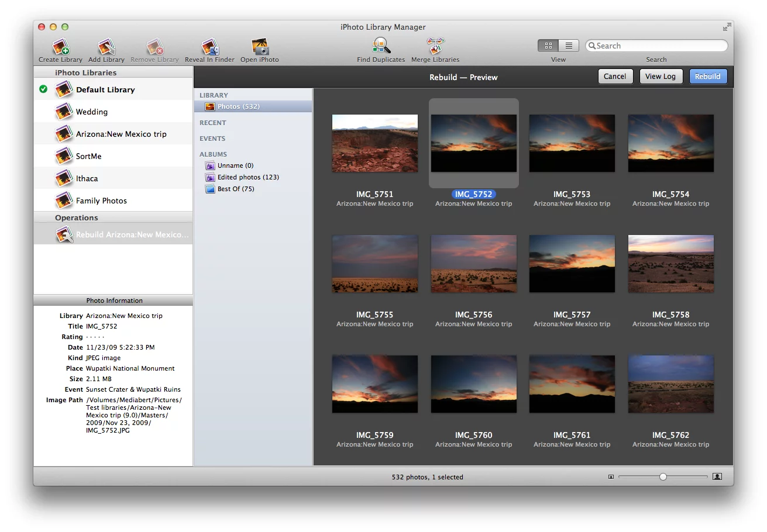Viewport: 767px width, 532px height.
Task: Open iPhoto using the toolbar icon
Action: (x=259, y=45)
